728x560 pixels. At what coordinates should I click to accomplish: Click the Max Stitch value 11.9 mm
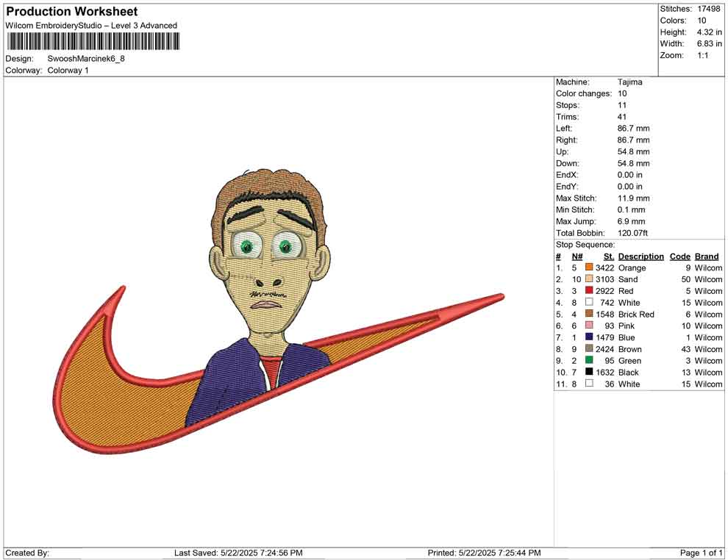point(633,198)
